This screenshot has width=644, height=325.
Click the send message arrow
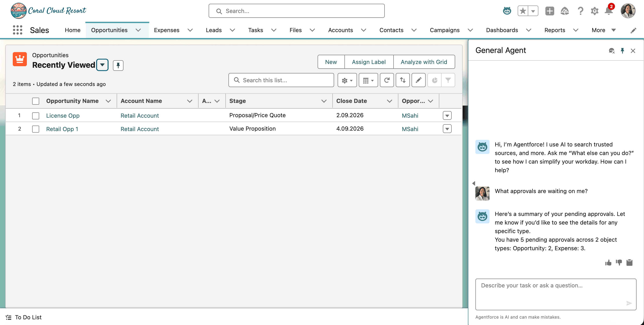pyautogui.click(x=629, y=303)
